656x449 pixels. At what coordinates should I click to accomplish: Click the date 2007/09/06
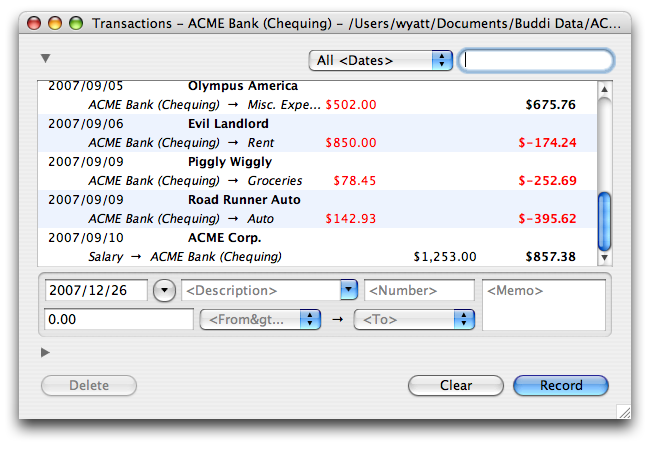[86, 124]
